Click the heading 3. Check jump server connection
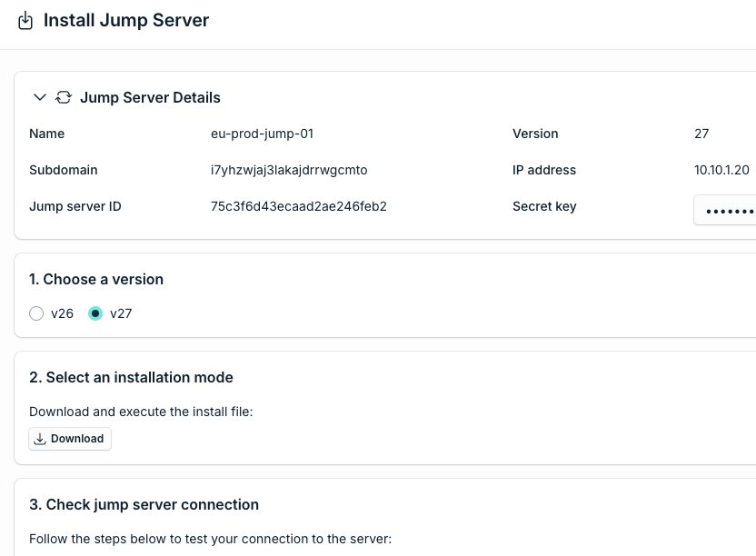The image size is (756, 556). [144, 504]
